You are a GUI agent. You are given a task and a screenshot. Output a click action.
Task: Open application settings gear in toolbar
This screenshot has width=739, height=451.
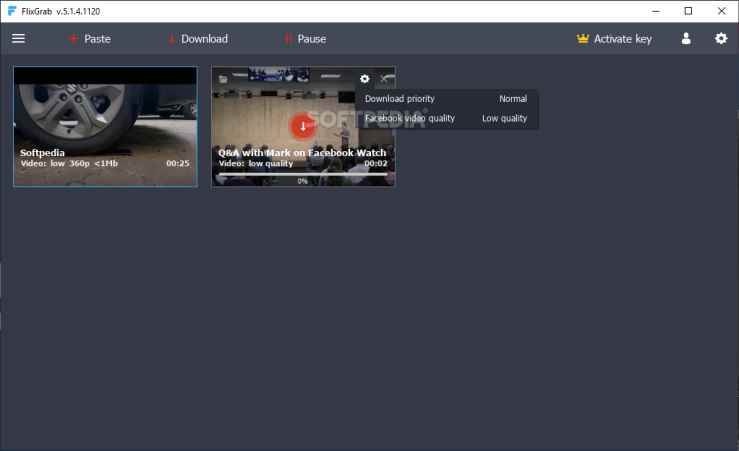[x=721, y=39]
